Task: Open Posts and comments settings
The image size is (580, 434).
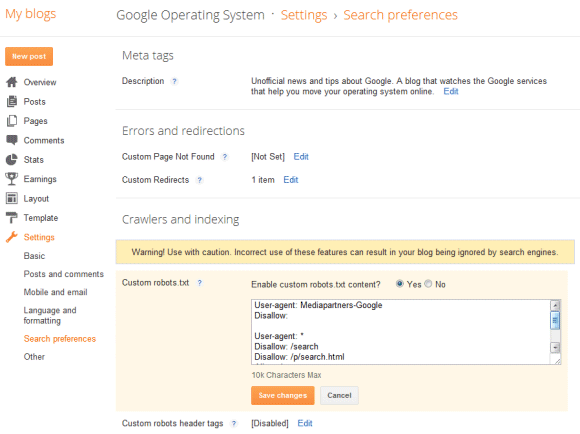Action: [64, 274]
